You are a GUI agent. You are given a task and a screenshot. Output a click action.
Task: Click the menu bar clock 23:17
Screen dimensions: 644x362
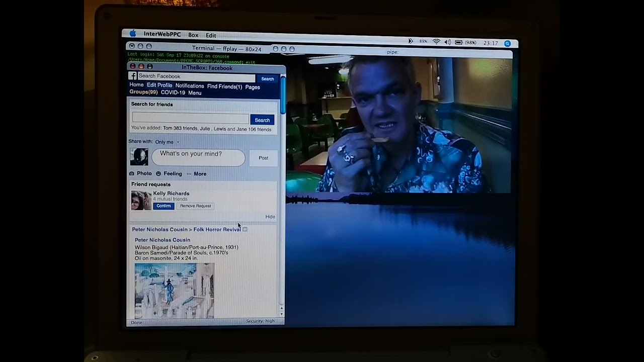pos(491,43)
